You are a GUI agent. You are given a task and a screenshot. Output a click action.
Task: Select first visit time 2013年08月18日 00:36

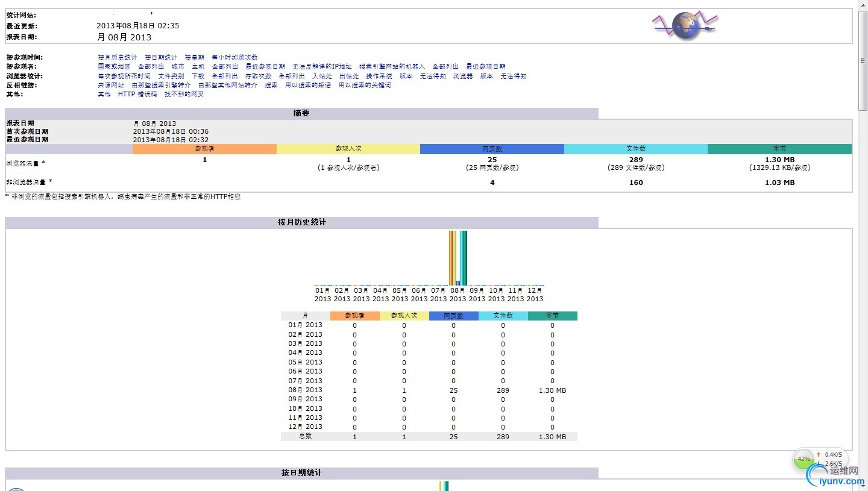(x=171, y=131)
